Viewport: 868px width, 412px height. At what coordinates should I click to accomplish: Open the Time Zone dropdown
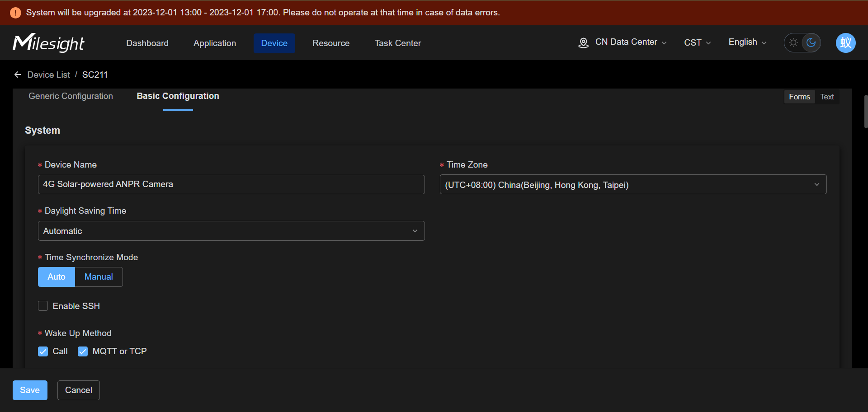pyautogui.click(x=633, y=184)
